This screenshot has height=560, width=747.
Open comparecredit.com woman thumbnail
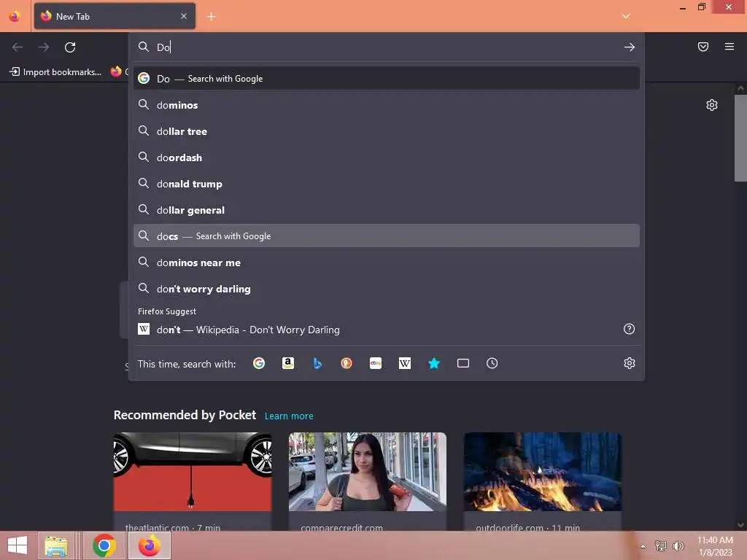368,472
